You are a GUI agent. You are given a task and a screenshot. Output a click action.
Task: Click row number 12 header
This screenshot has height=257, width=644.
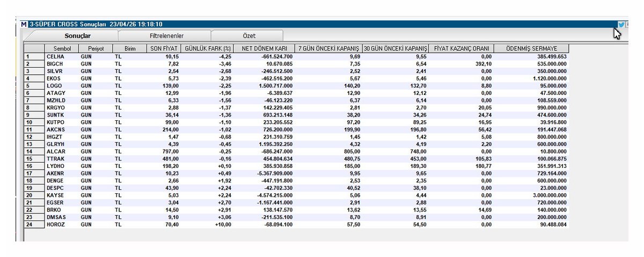(34, 138)
